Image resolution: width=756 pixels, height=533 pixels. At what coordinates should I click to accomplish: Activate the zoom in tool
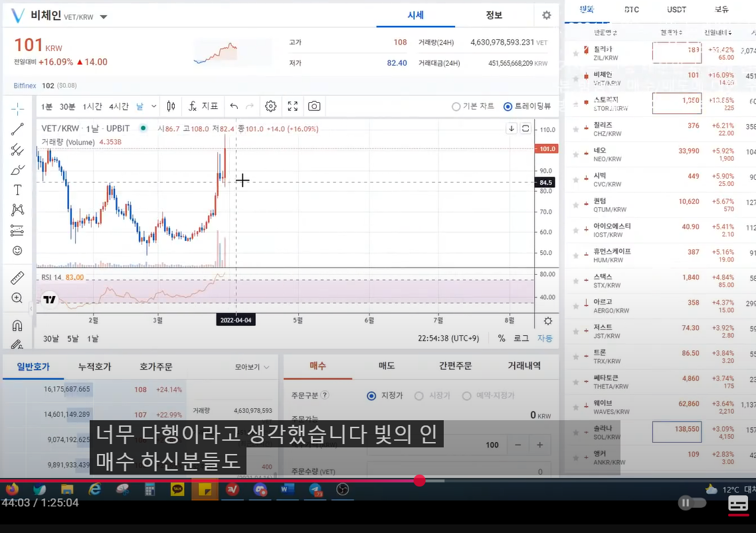17,298
